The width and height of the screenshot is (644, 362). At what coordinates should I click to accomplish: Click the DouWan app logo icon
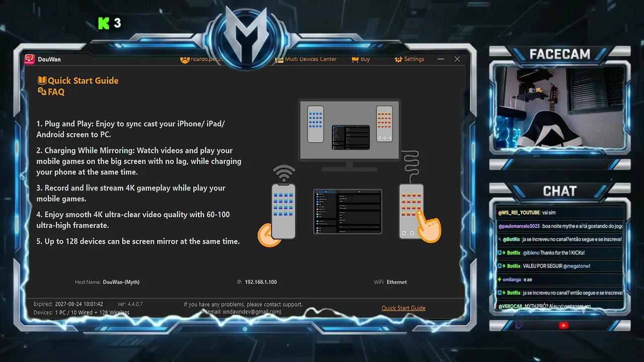[30, 59]
